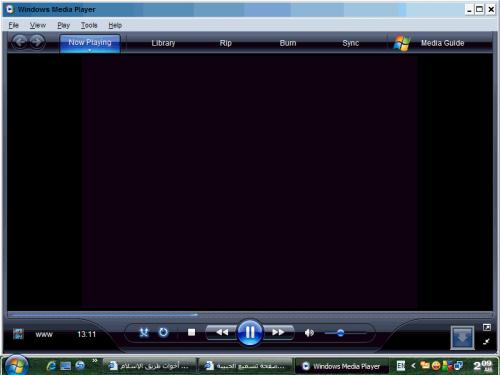This screenshot has width=500, height=375.
Task: Go to the Burn tab
Action: [x=288, y=43]
